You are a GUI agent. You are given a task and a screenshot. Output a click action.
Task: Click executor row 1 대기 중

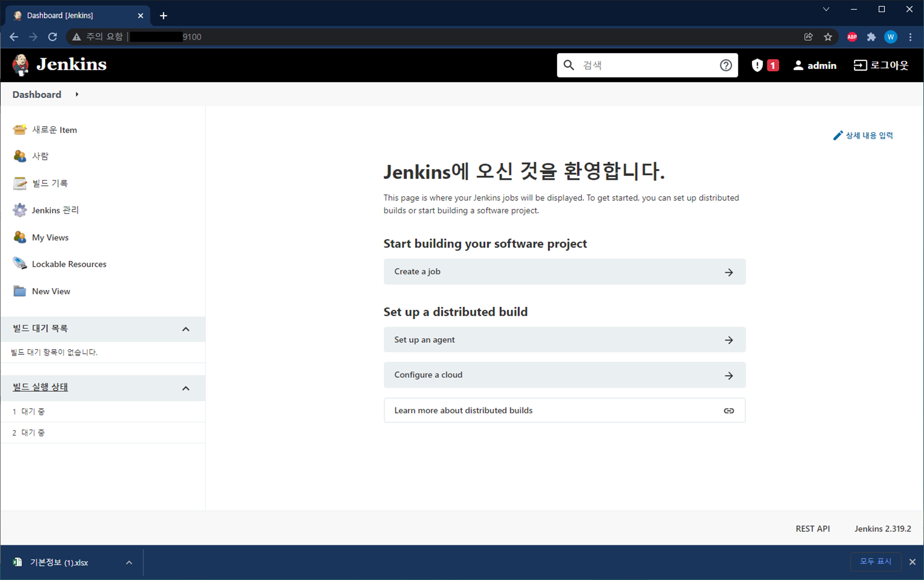click(x=102, y=411)
